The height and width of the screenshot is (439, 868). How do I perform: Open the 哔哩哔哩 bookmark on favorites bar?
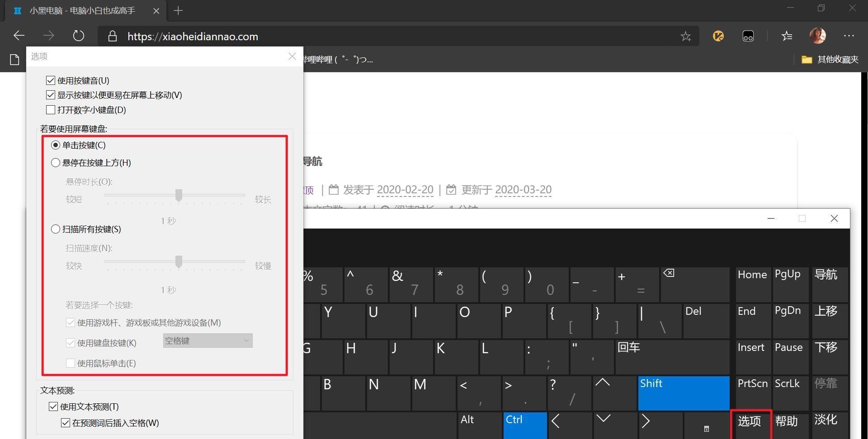point(338,59)
